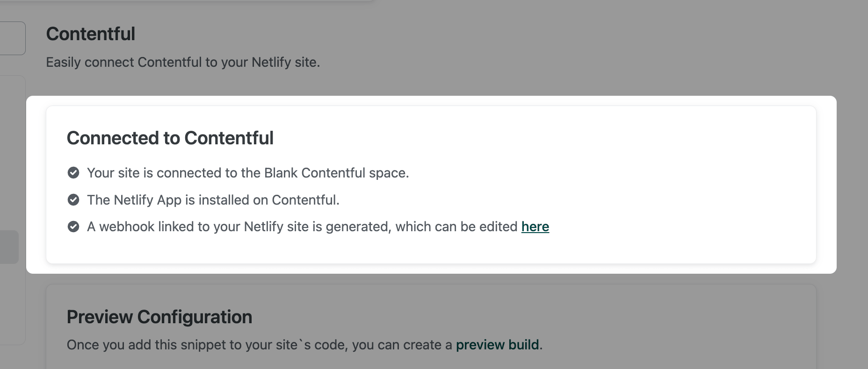Click the 'Connected to Contentful' card title
Image resolution: width=868 pixels, height=369 pixels.
[x=170, y=138]
